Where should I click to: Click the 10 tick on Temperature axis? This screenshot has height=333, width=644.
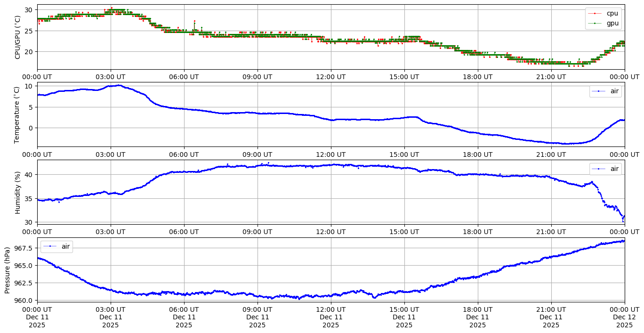point(29,86)
